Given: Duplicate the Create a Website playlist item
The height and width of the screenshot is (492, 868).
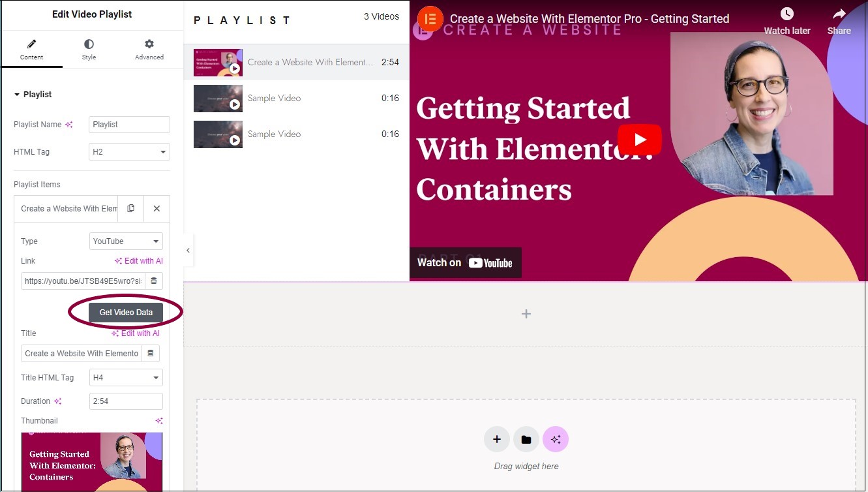Looking at the screenshot, I should (130, 209).
